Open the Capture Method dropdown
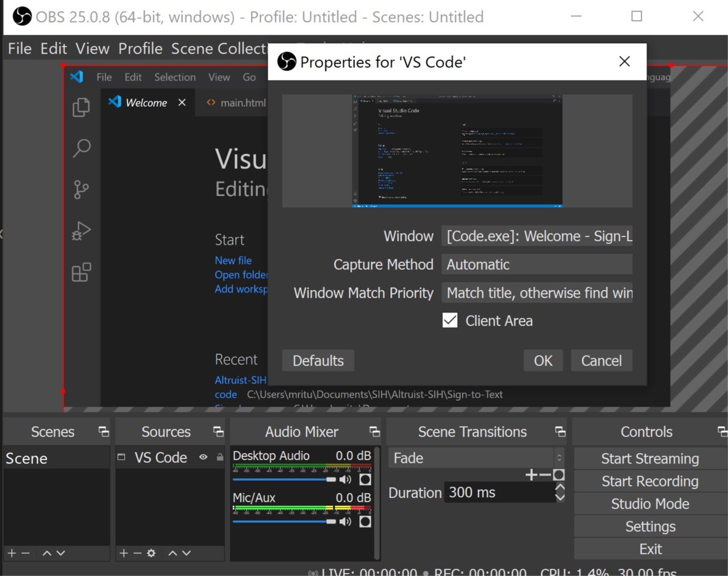Image resolution: width=728 pixels, height=576 pixels. (537, 265)
